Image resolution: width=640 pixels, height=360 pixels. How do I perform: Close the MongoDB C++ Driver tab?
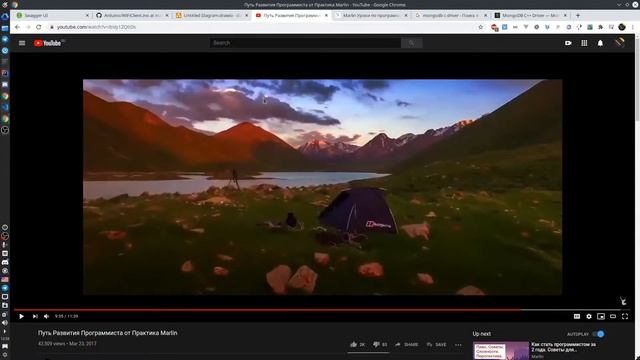coord(565,15)
